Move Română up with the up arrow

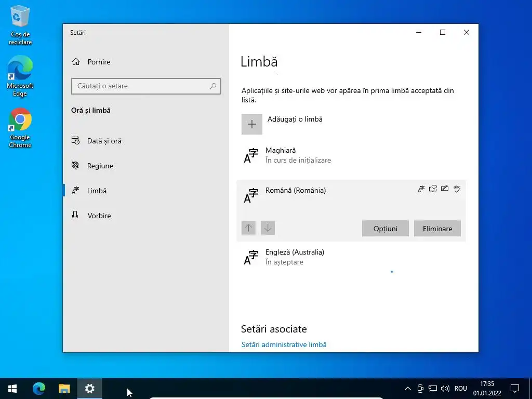point(248,228)
